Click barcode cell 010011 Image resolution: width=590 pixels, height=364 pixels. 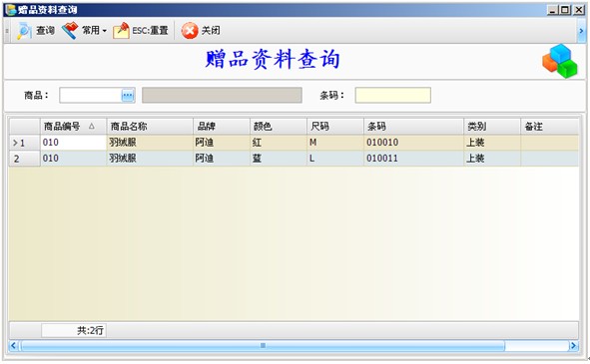pyautogui.click(x=413, y=159)
